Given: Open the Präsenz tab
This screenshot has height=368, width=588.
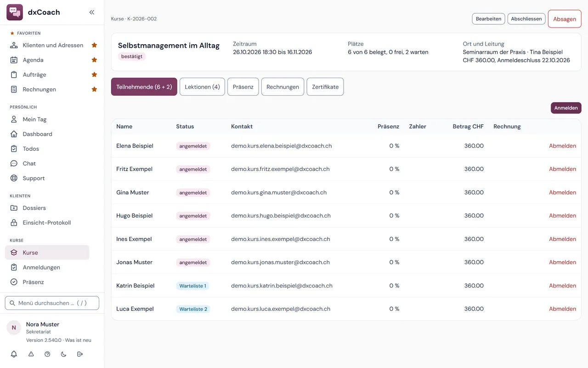Looking at the screenshot, I should pos(243,87).
